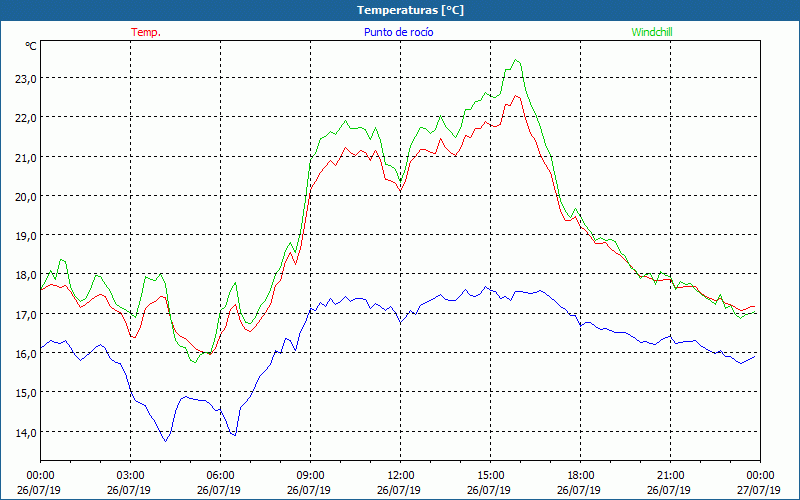Click the 06:00 time axis label
Image resolution: width=800 pixels, height=500 pixels.
point(220,476)
